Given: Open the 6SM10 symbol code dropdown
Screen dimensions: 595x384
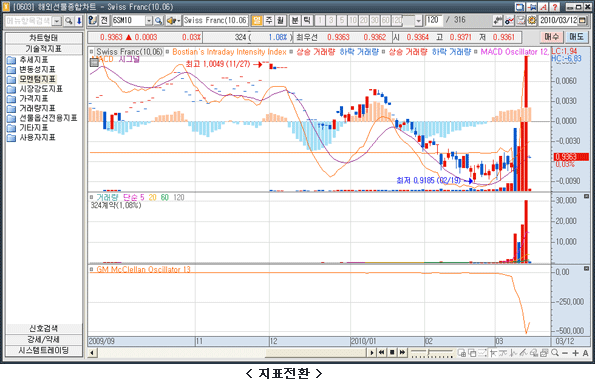Looking at the screenshot, I should coord(149,20).
